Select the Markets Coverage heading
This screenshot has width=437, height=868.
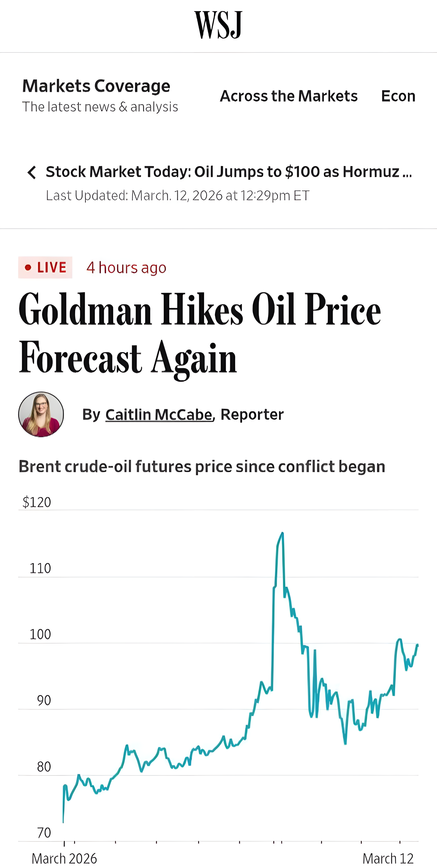point(96,86)
